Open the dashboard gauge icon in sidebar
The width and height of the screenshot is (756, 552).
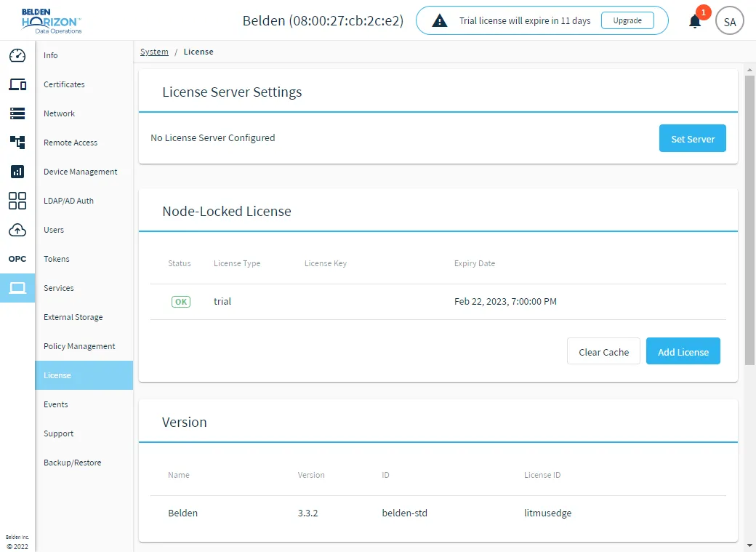click(x=17, y=55)
